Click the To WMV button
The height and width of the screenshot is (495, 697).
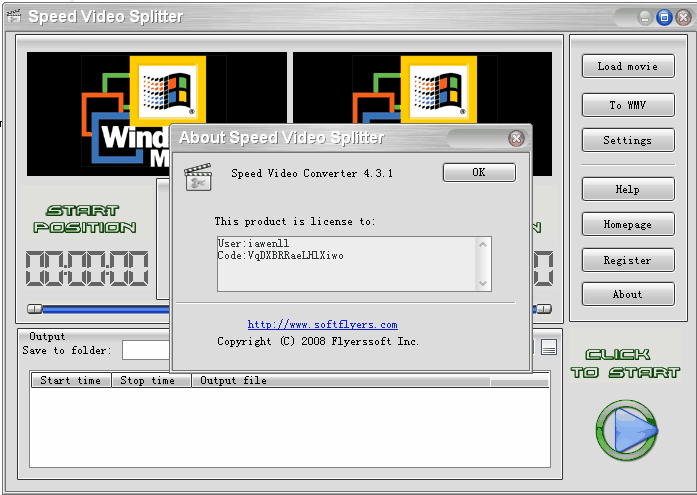(627, 105)
